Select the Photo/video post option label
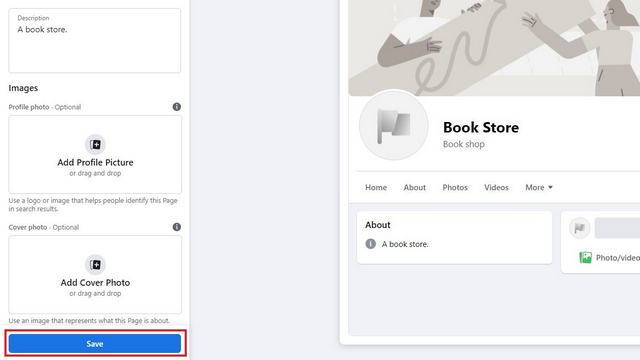The height and width of the screenshot is (360, 640). [x=618, y=258]
